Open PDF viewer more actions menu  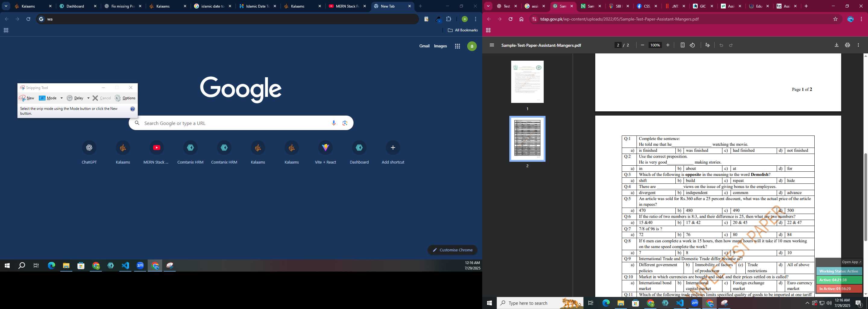[858, 45]
